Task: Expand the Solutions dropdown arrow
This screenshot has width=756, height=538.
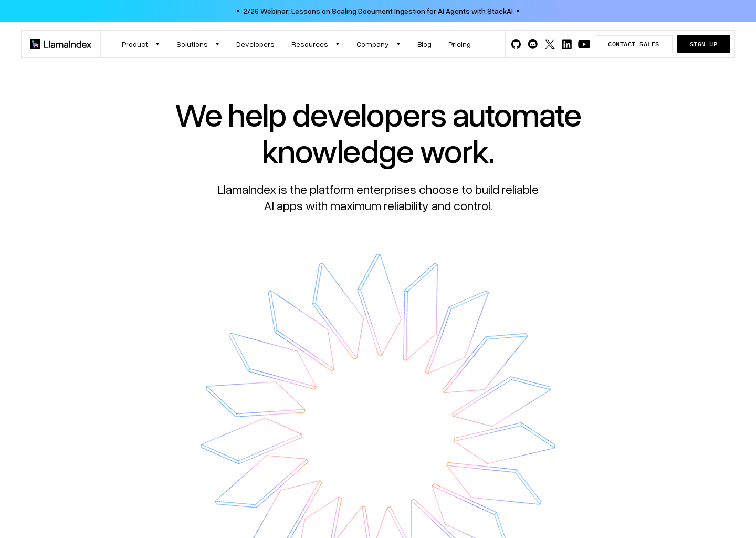Action: click(217, 44)
